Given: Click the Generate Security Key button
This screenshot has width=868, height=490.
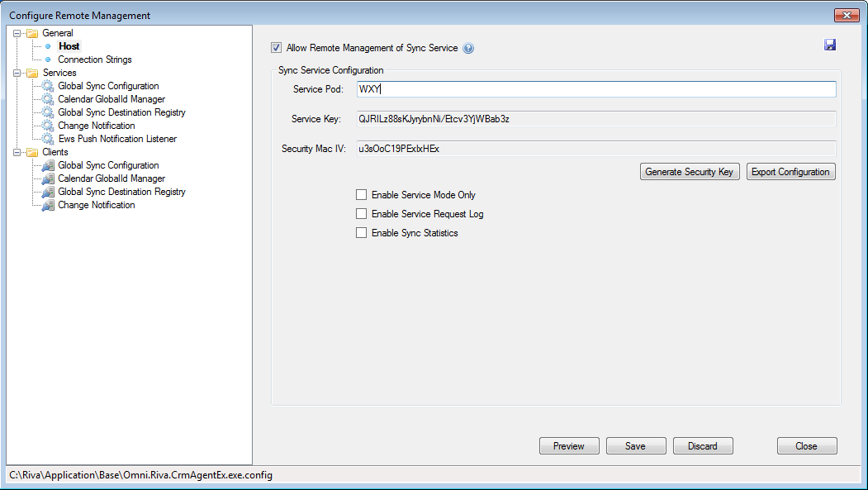Looking at the screenshot, I should point(690,172).
